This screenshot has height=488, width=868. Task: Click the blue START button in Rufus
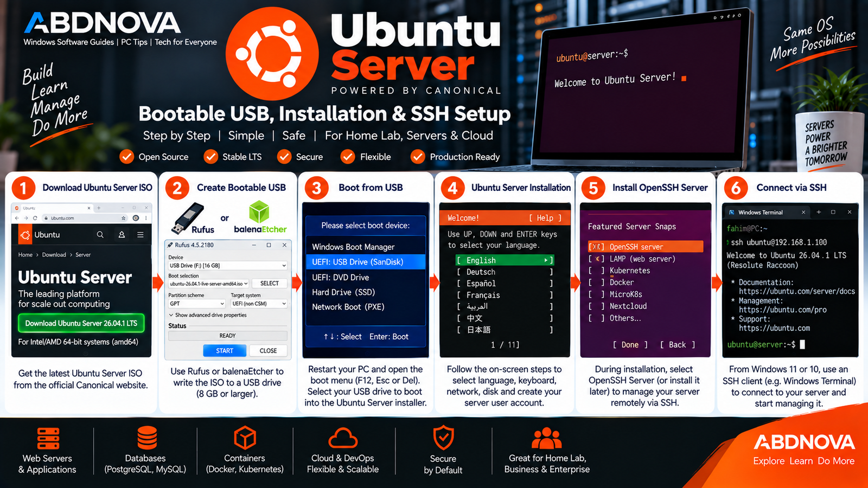(x=225, y=351)
